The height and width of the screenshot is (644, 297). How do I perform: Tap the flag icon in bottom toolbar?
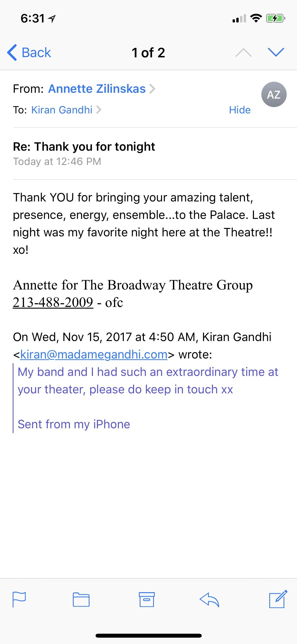(x=19, y=599)
